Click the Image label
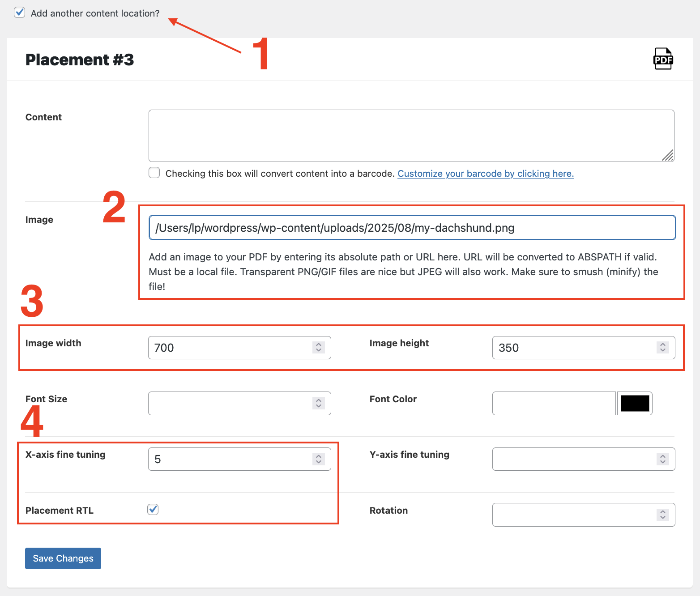This screenshot has width=700, height=596. (39, 220)
